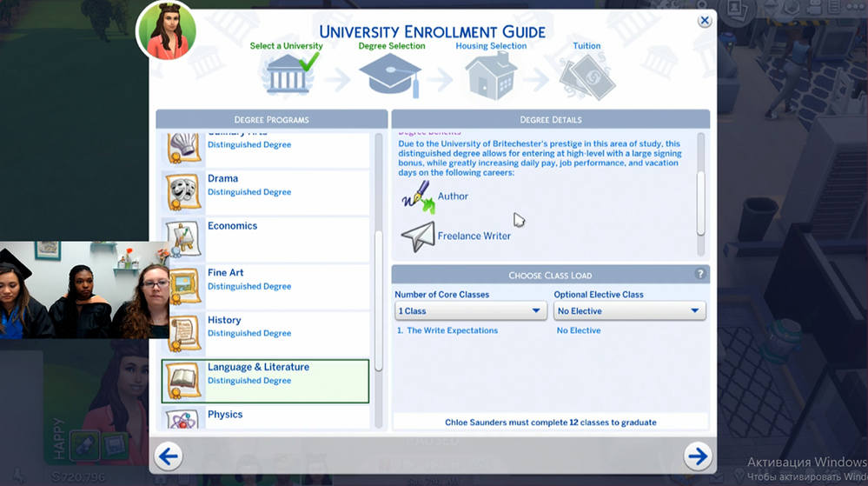Open the Choose Class Load help icon
The image size is (868, 486).
click(x=700, y=275)
